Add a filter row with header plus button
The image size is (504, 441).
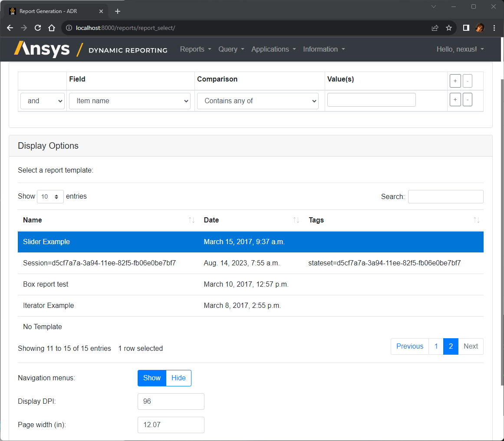(x=455, y=81)
